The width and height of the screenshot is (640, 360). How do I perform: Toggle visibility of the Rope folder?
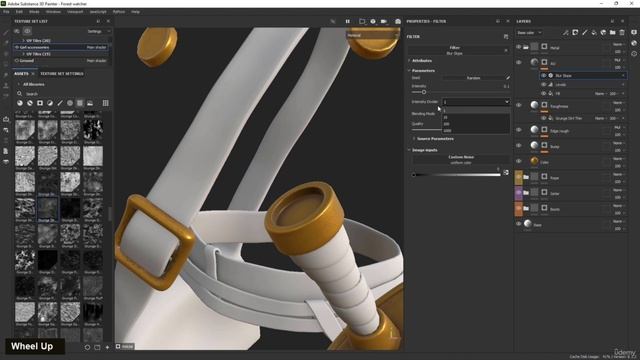[518, 177]
